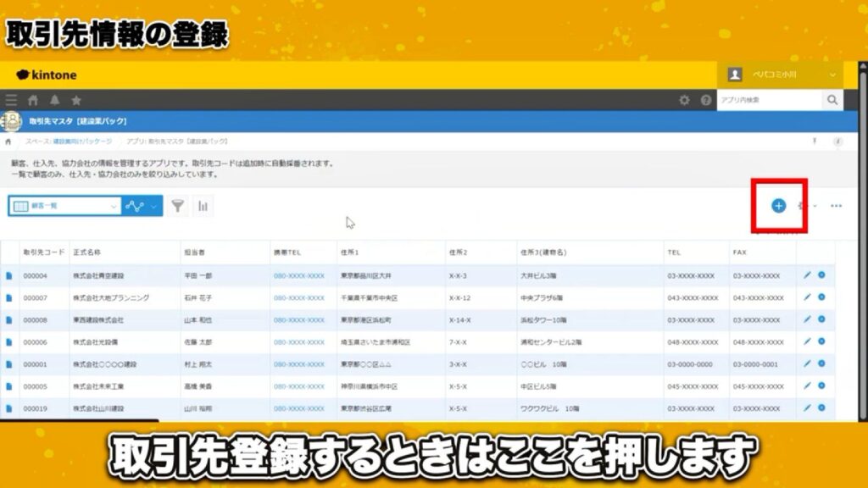Viewport: 868px width, 488px height.
Task: Open the 建設業向けパッケージ space link
Action: click(x=82, y=141)
